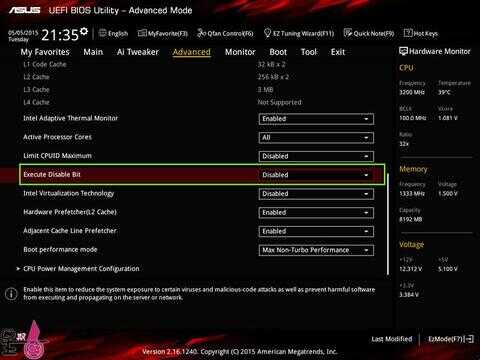Image resolution: width=480 pixels, height=360 pixels.
Task: Click Active Processor Cores label
Action: coord(57,137)
